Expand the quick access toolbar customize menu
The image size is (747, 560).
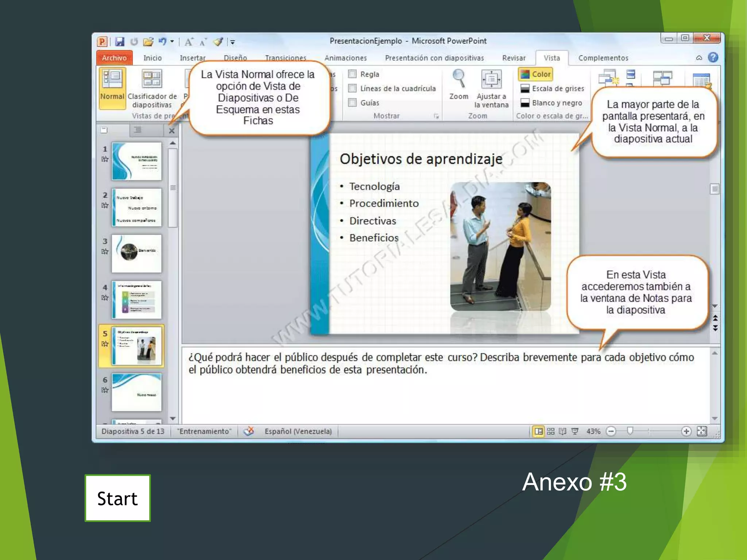[233, 42]
